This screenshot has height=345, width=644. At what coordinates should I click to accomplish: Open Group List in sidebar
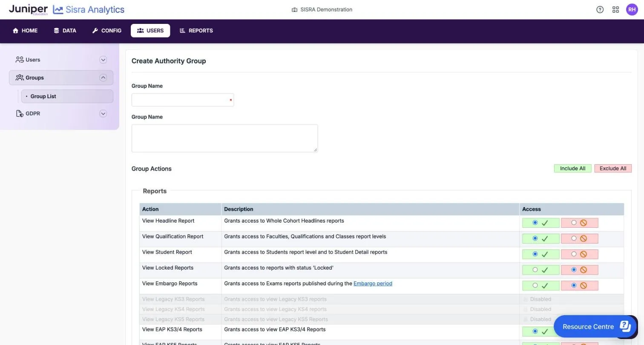click(67, 96)
